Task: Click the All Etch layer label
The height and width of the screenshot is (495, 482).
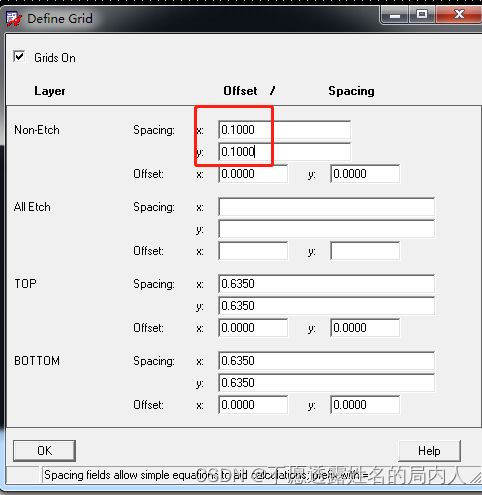Action: 32,207
